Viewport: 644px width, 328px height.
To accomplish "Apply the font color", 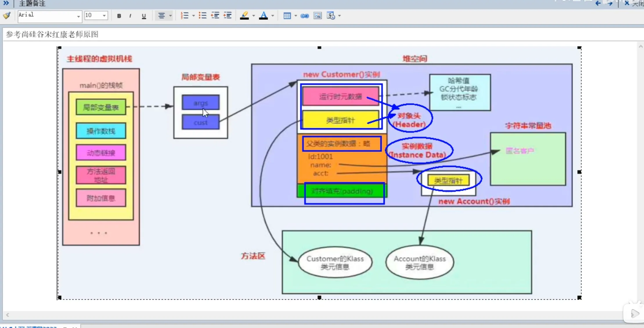I will pyautogui.click(x=264, y=15).
